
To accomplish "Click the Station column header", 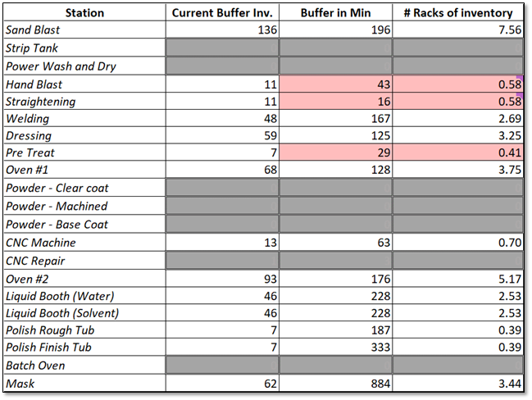I will (84, 12).
